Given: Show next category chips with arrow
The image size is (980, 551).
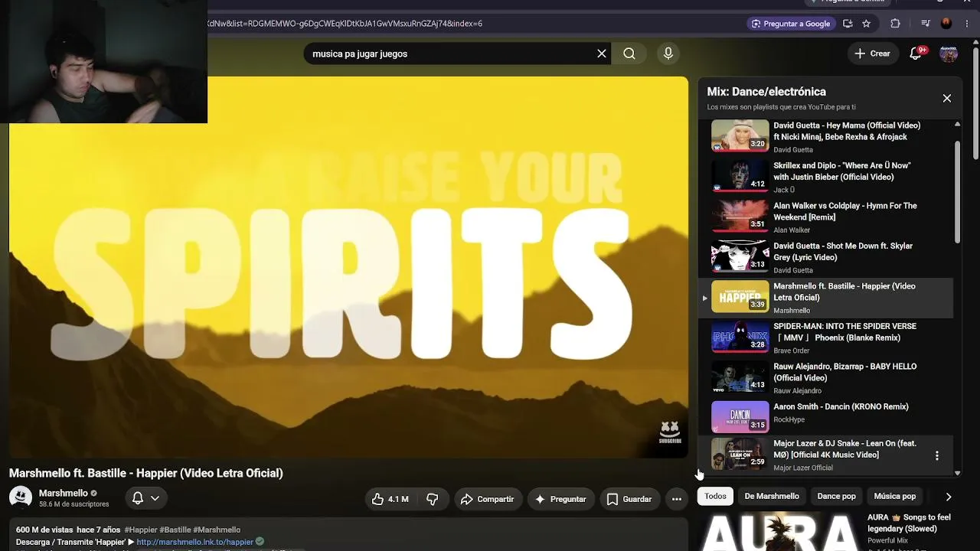Looking at the screenshot, I should [x=949, y=497].
